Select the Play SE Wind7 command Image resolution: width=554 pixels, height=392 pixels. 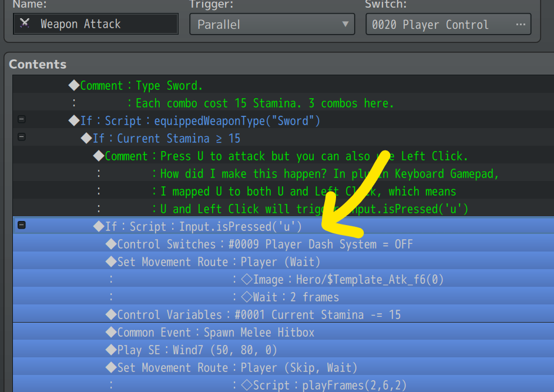[283, 350]
